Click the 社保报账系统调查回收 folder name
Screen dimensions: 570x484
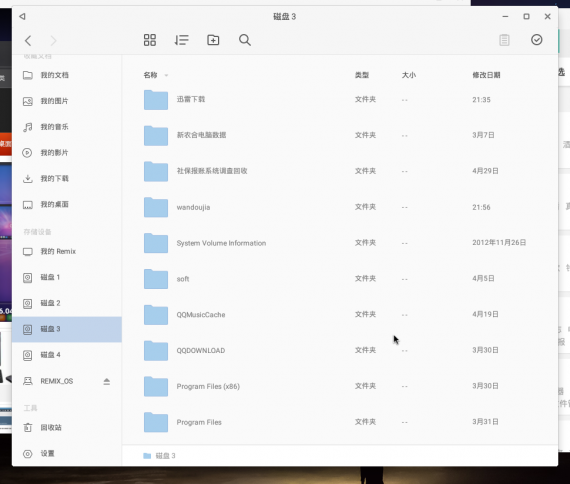click(212, 171)
